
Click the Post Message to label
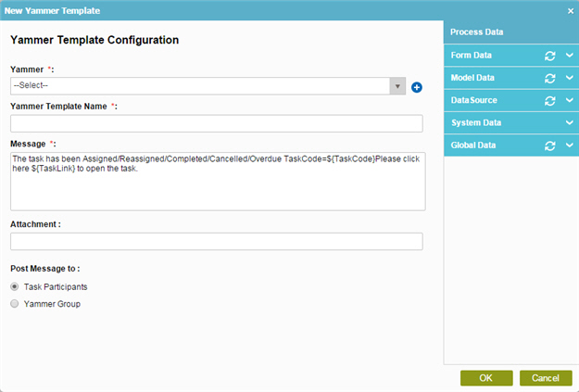pyautogui.click(x=45, y=269)
